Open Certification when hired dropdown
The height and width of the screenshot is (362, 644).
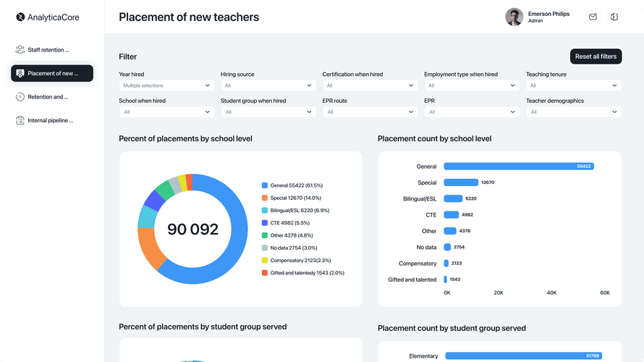pyautogui.click(x=370, y=85)
